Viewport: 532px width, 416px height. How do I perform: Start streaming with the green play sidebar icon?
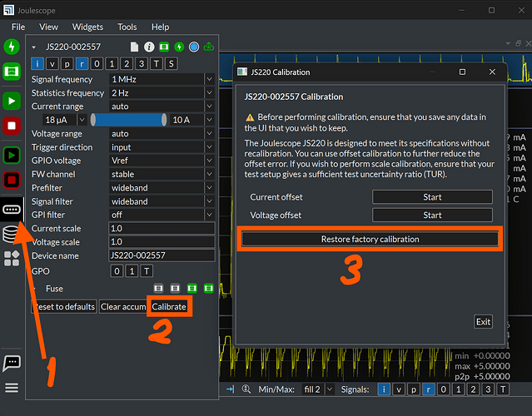coord(12,101)
